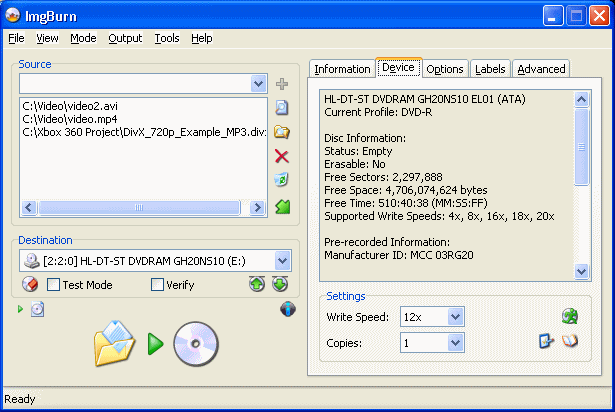Click the large folder with files icon
Screen dimensions: 615x412
(x=115, y=343)
